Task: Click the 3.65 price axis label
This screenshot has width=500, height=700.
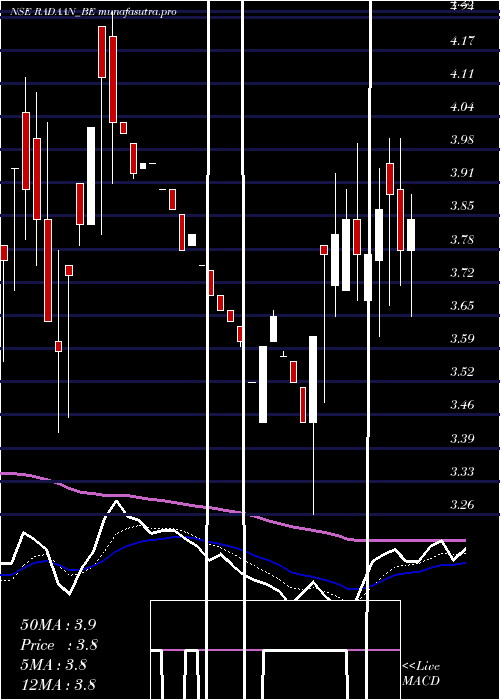Action: point(462,306)
